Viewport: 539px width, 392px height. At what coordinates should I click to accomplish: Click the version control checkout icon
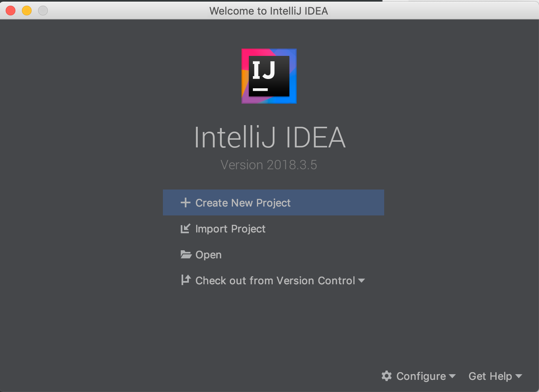186,280
